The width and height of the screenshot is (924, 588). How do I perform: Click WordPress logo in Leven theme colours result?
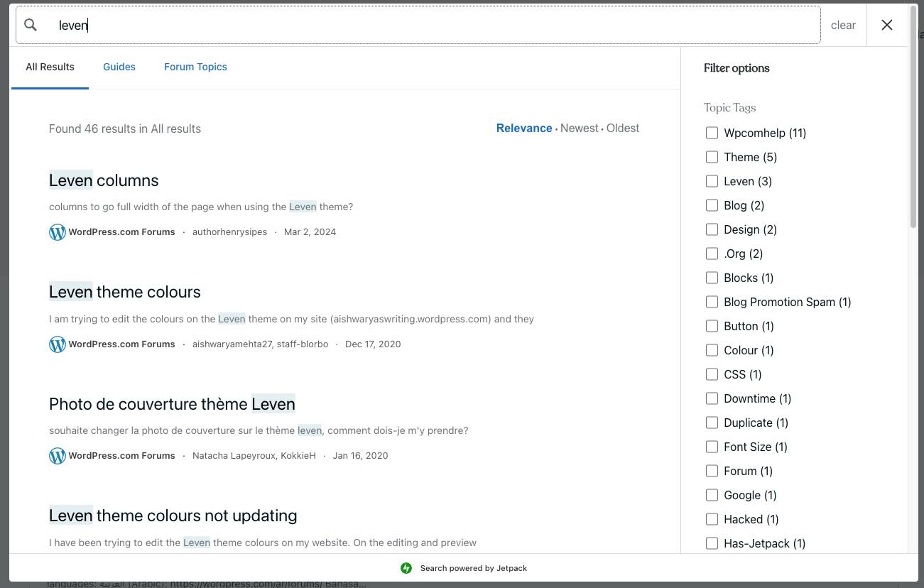pyautogui.click(x=58, y=344)
